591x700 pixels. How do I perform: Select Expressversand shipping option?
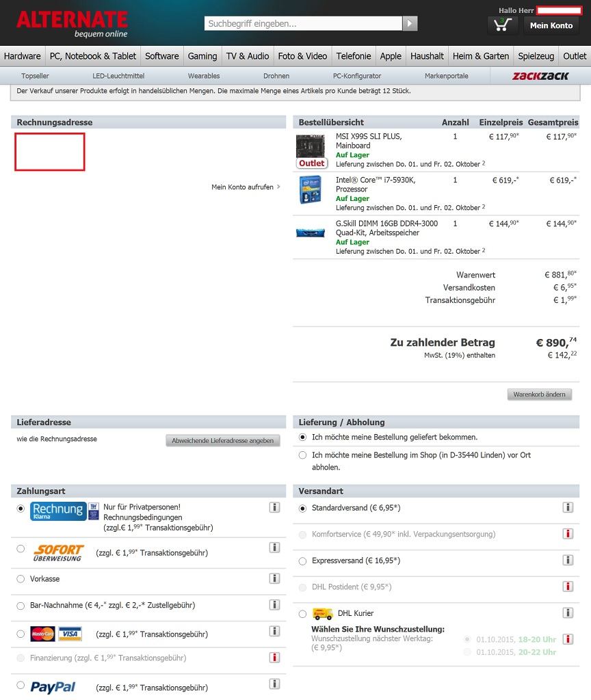click(x=302, y=561)
